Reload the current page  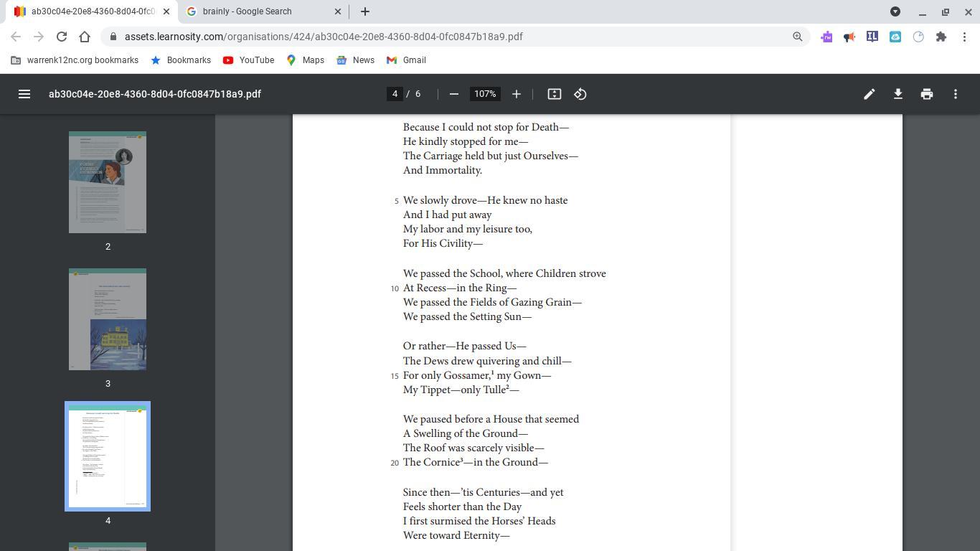[62, 37]
